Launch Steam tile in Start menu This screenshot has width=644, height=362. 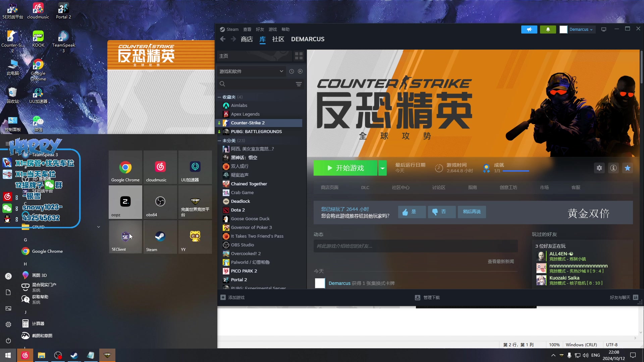coord(160,237)
